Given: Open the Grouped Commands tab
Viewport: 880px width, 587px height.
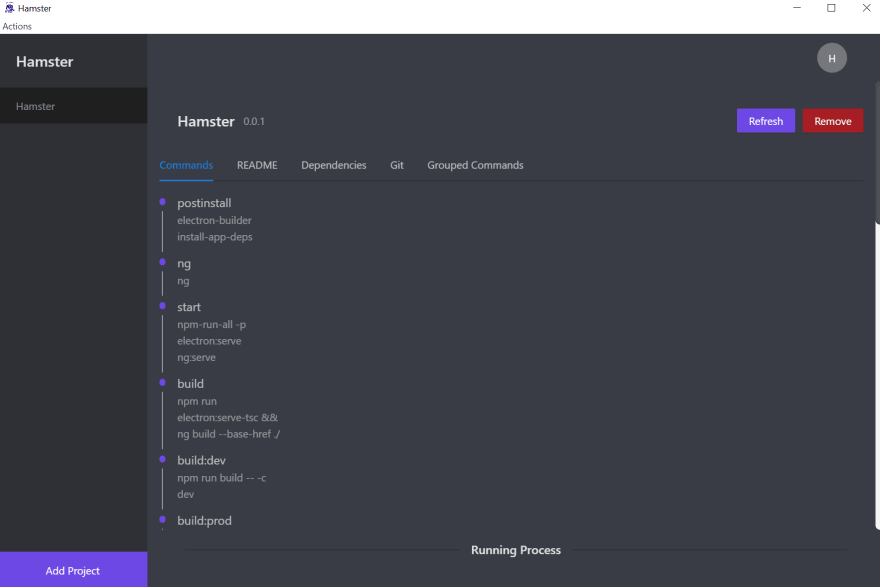Looking at the screenshot, I should tap(475, 165).
